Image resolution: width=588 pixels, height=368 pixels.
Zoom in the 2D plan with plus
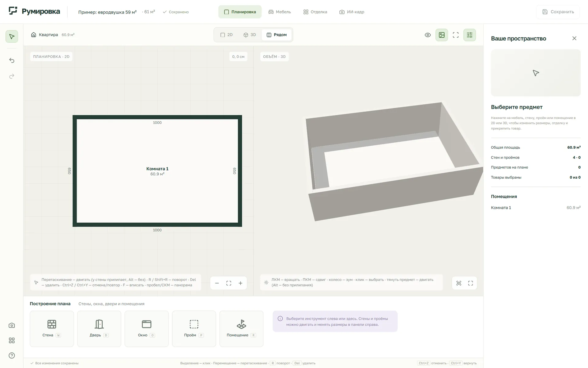tap(240, 283)
